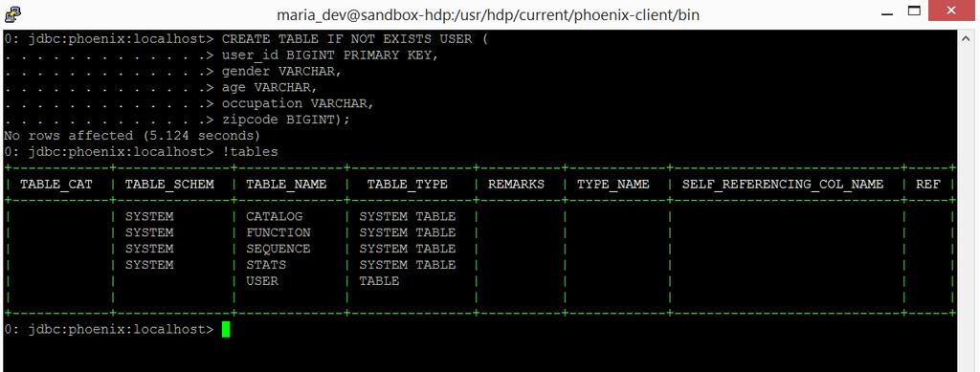Click the user_id BIGINT PRIMARY KEY line

[330, 55]
